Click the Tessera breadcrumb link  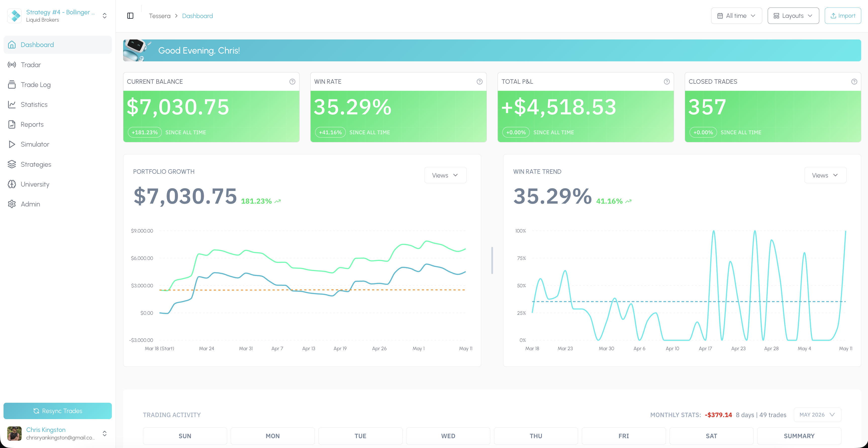click(160, 16)
